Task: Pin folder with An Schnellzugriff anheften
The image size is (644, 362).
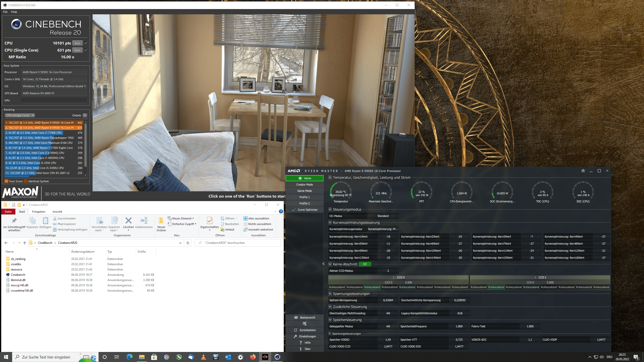Action: pos(14,221)
